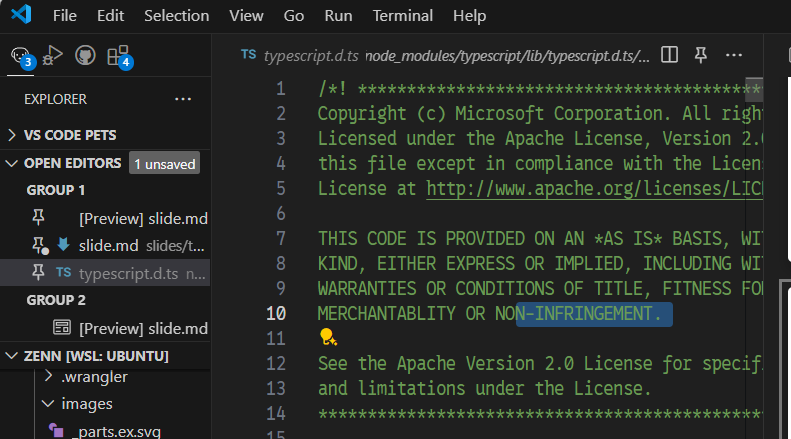Collapse the images folder

point(48,404)
